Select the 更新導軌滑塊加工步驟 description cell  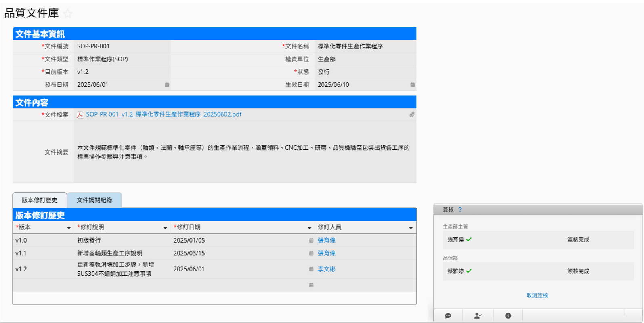[122, 269]
